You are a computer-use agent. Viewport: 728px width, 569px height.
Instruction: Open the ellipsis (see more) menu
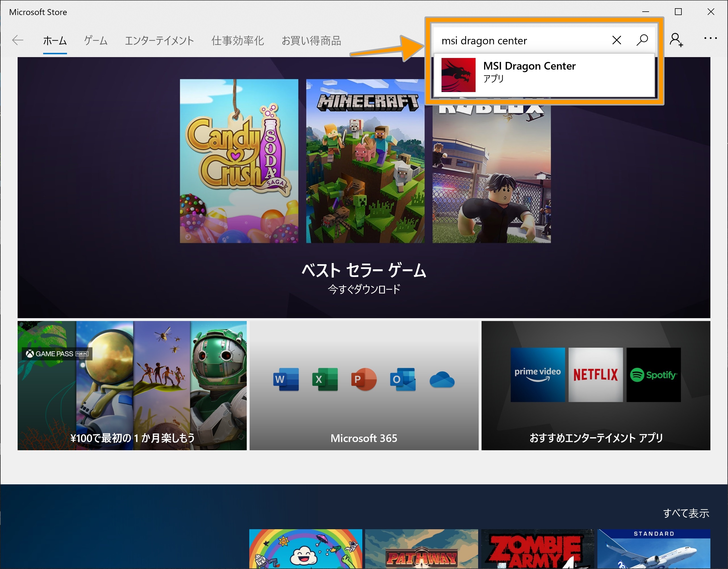point(711,38)
